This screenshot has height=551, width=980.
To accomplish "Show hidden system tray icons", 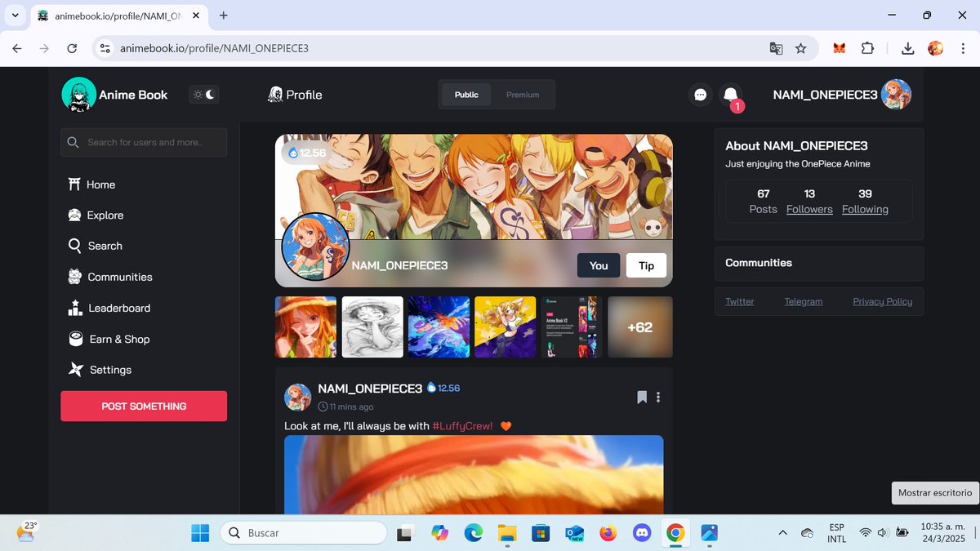I will tap(782, 533).
